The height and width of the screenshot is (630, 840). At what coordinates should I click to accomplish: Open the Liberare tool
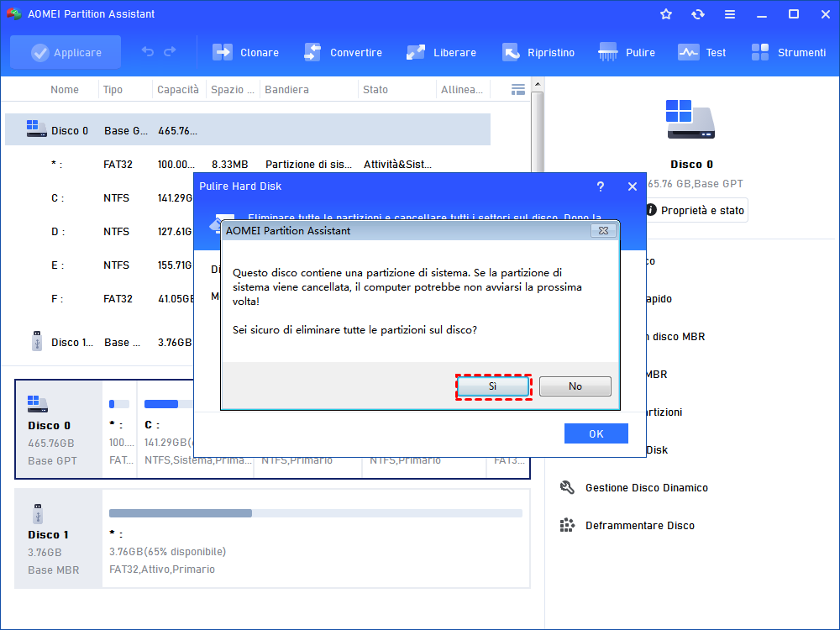[x=441, y=52]
